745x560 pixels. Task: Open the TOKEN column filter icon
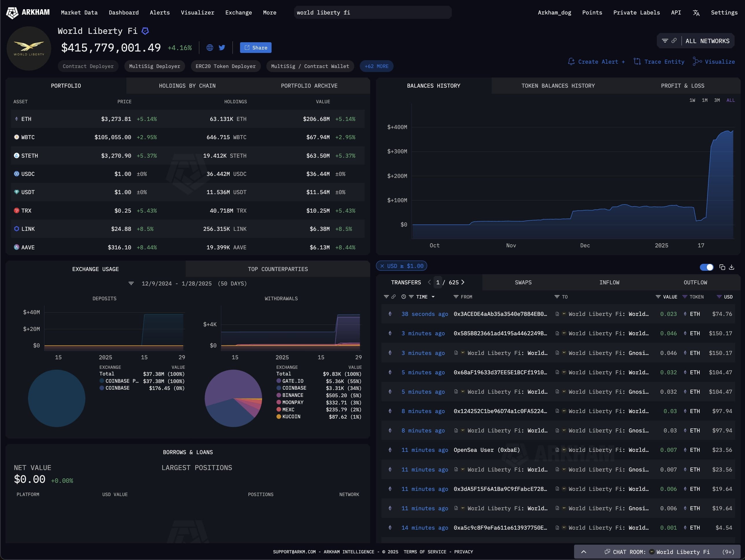click(685, 297)
